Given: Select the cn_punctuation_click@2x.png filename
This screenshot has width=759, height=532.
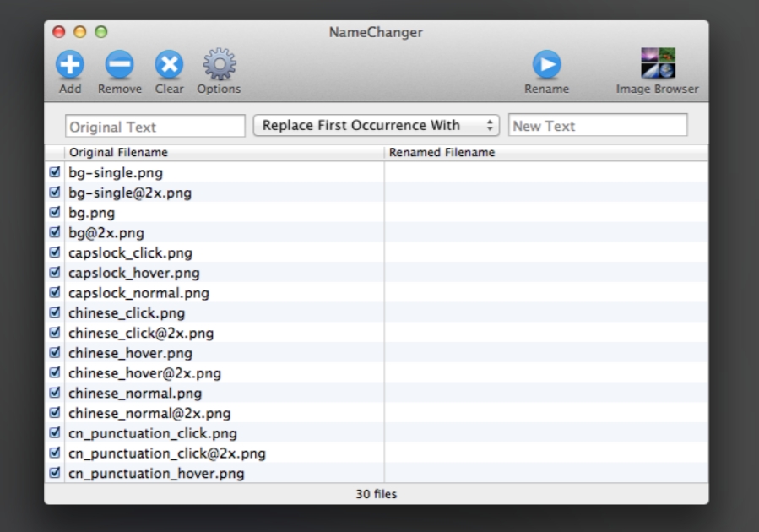Looking at the screenshot, I should pyautogui.click(x=167, y=453).
